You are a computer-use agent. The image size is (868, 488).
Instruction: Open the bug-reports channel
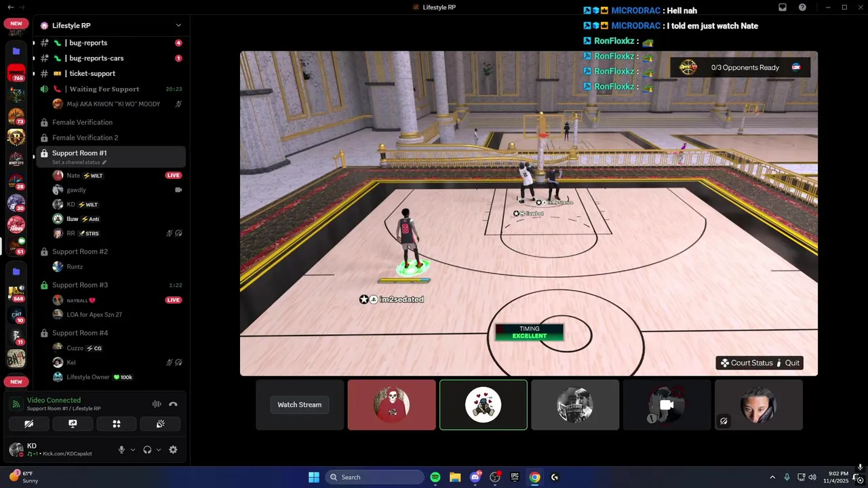point(111,43)
